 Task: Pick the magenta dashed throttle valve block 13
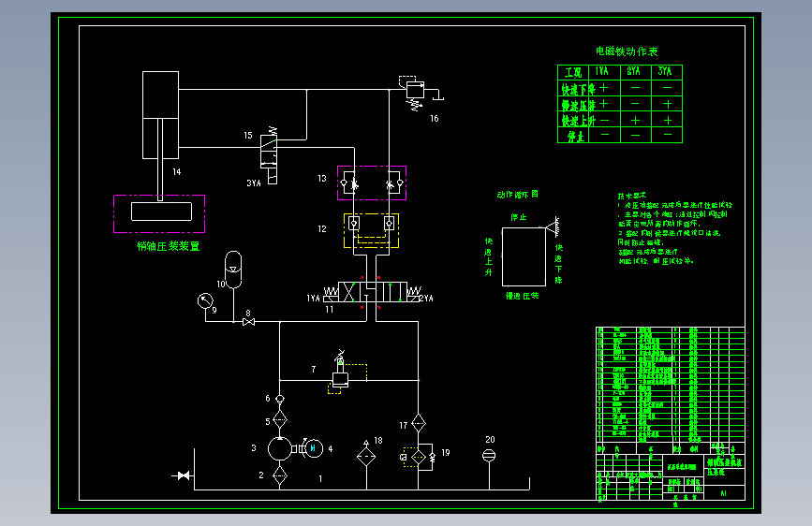(372, 183)
